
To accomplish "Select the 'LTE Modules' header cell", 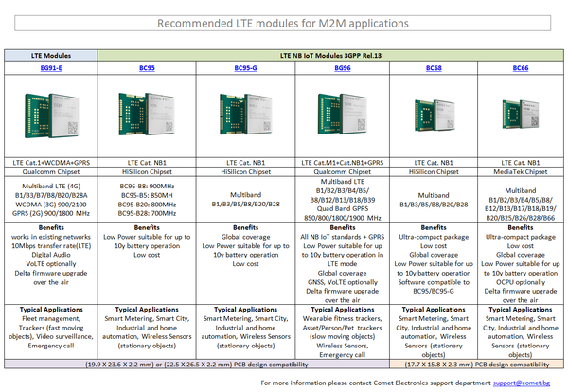I will tap(51, 56).
